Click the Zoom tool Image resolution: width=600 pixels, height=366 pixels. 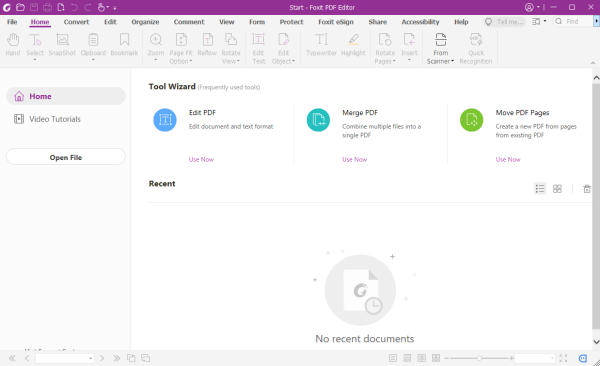(156, 46)
